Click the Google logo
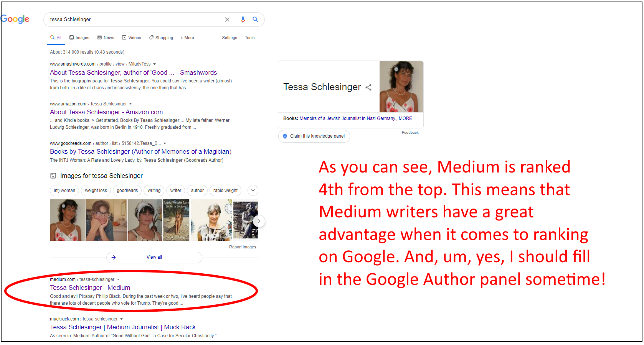This screenshot has height=345, width=644. 15,19
